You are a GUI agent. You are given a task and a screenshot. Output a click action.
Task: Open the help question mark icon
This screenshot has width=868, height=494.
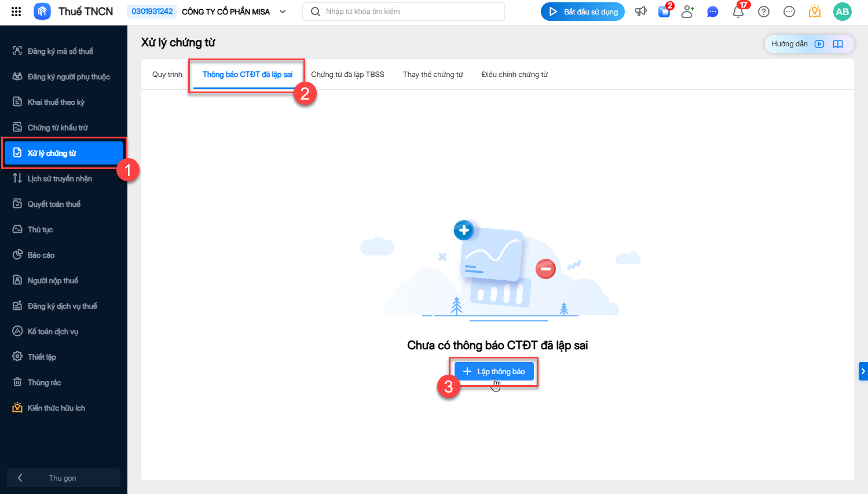pyautogui.click(x=764, y=12)
